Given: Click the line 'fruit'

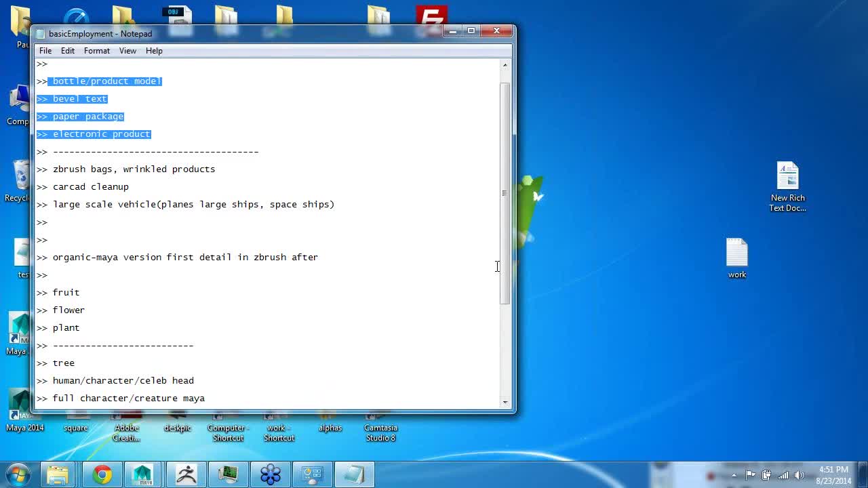Looking at the screenshot, I should pos(66,293).
